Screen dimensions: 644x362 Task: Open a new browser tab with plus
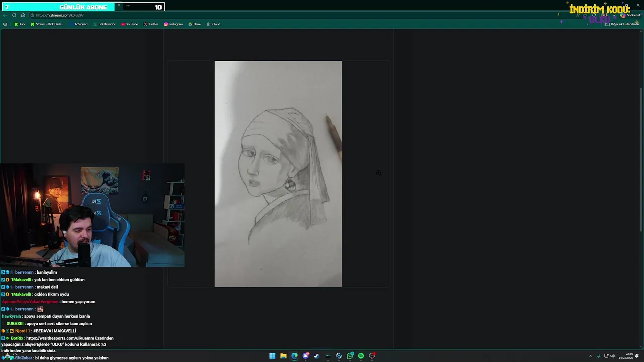[x=128, y=6]
